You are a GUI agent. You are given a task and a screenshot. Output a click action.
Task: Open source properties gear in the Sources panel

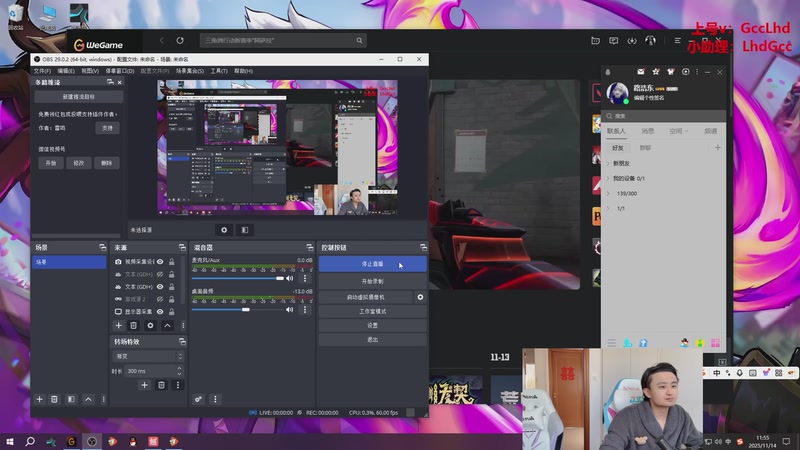click(x=150, y=326)
